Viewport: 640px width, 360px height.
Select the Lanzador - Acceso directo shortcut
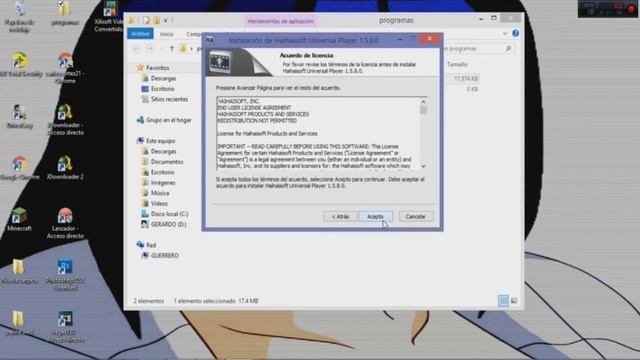[x=65, y=223]
